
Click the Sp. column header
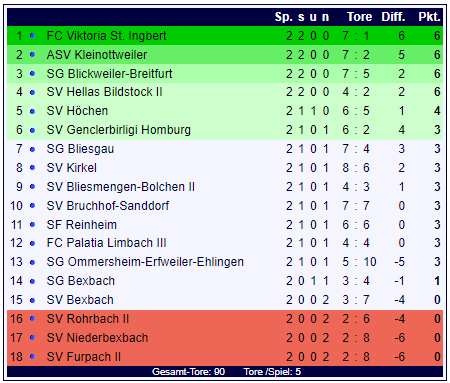(x=284, y=17)
